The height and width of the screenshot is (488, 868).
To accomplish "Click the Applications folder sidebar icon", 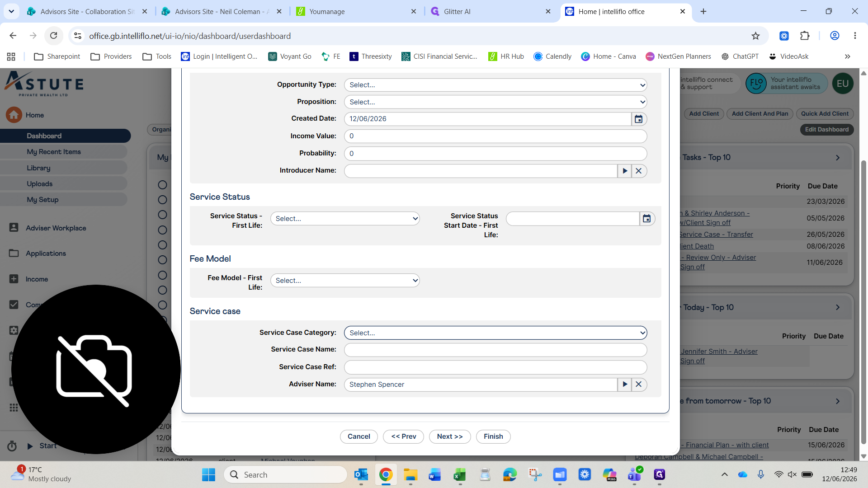I will tap(14, 253).
